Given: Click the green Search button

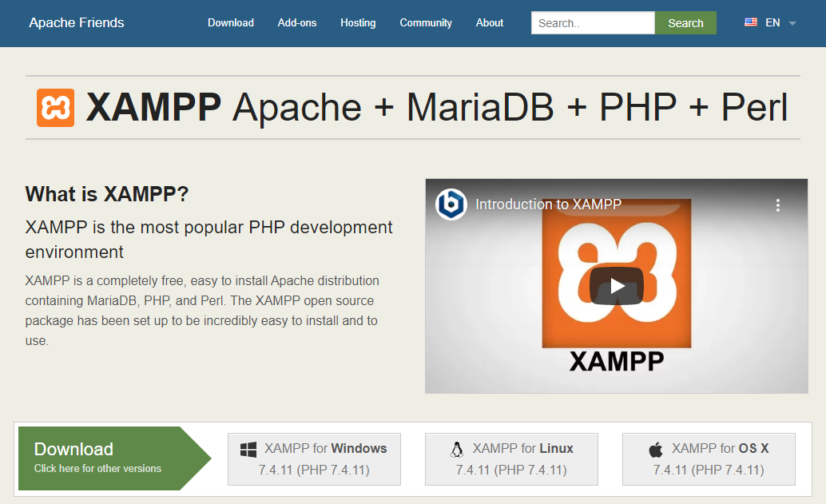Looking at the screenshot, I should click(685, 23).
